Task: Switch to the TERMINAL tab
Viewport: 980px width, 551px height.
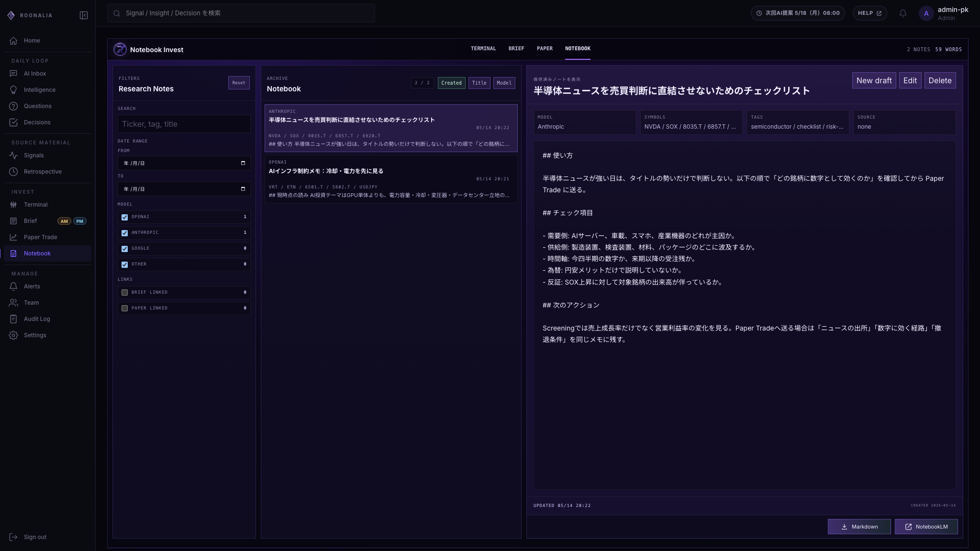Action: coord(483,49)
